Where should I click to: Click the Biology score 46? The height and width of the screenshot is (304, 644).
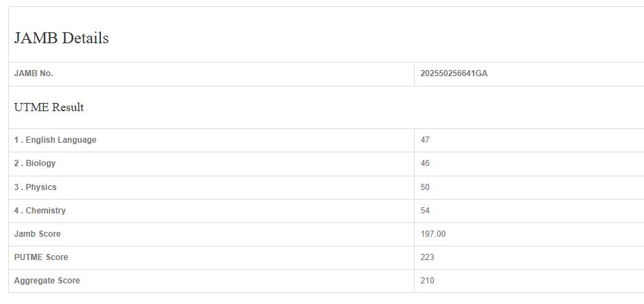click(x=425, y=163)
